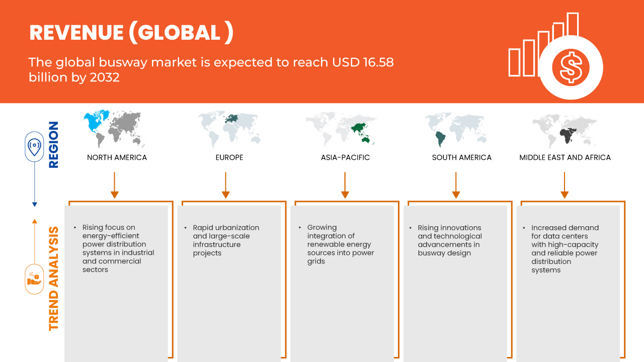644x362 pixels.
Task: Select the Middle East and Africa map
Action: [x=565, y=130]
